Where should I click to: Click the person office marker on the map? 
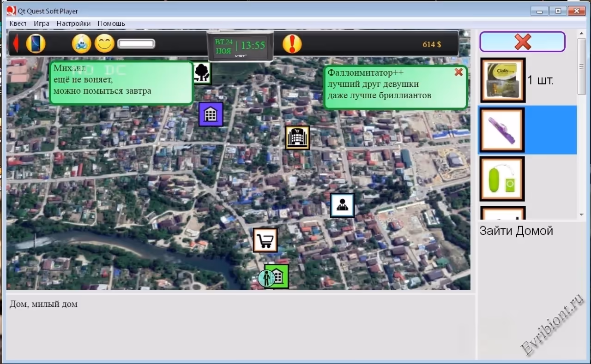(x=342, y=205)
